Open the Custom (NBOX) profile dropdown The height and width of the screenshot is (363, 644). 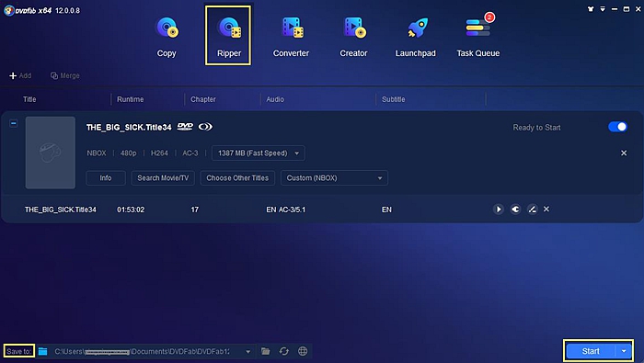(334, 178)
